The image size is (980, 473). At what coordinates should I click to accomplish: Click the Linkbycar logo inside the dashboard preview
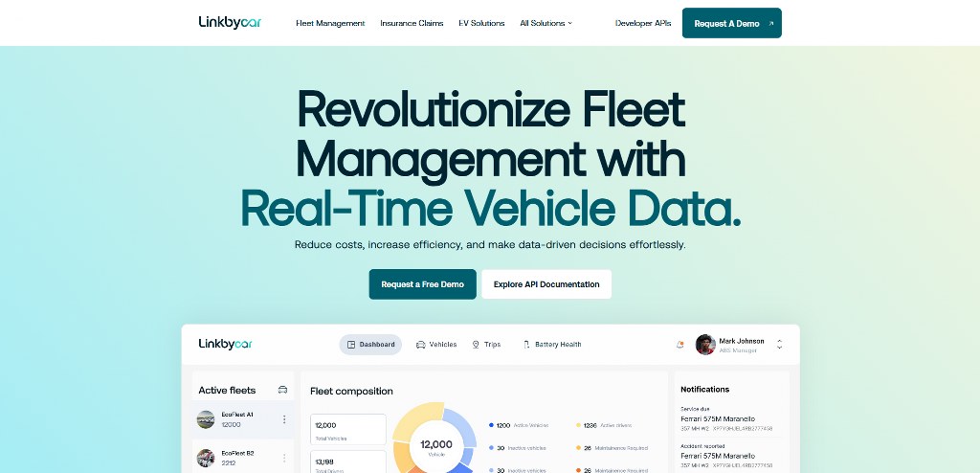(226, 344)
